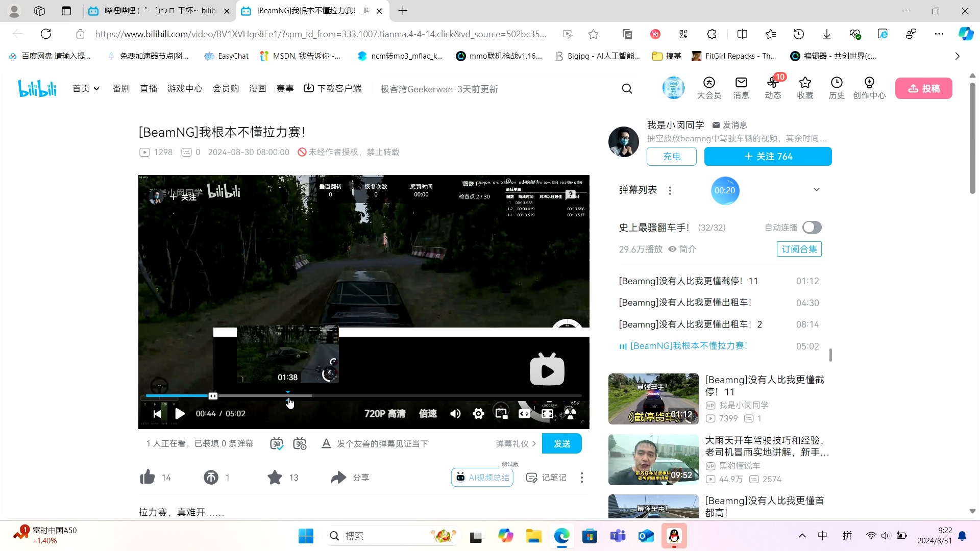
Task: Bookmark this page with browser star
Action: pyautogui.click(x=593, y=34)
